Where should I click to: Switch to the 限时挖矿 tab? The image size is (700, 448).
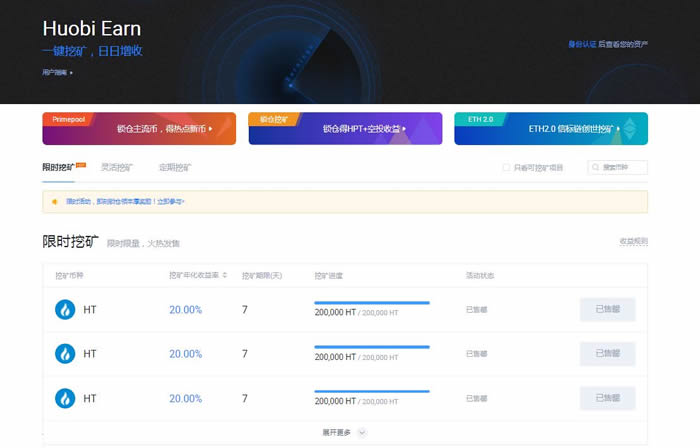(58, 167)
